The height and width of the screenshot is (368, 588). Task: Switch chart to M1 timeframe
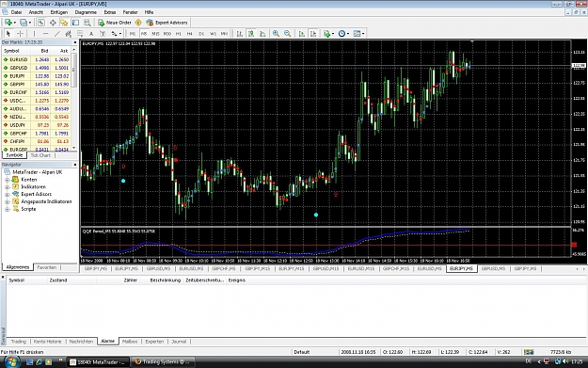[132, 34]
